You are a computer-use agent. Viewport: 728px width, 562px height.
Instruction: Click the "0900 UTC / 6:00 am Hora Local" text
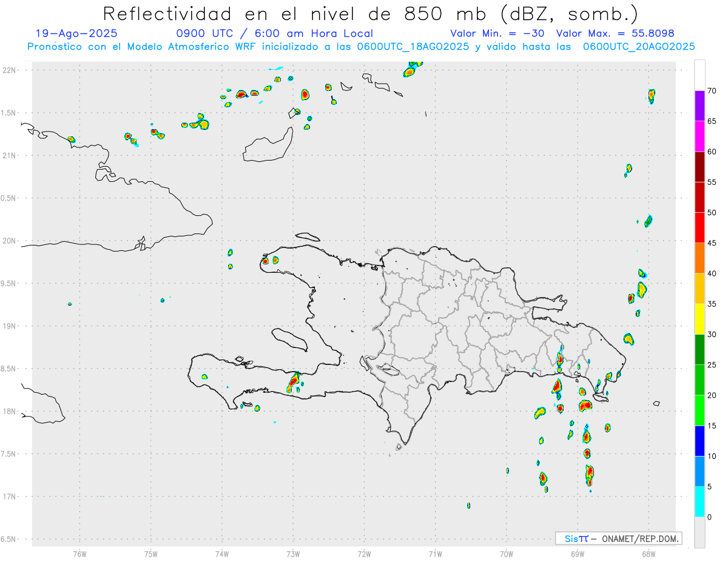pos(274,33)
